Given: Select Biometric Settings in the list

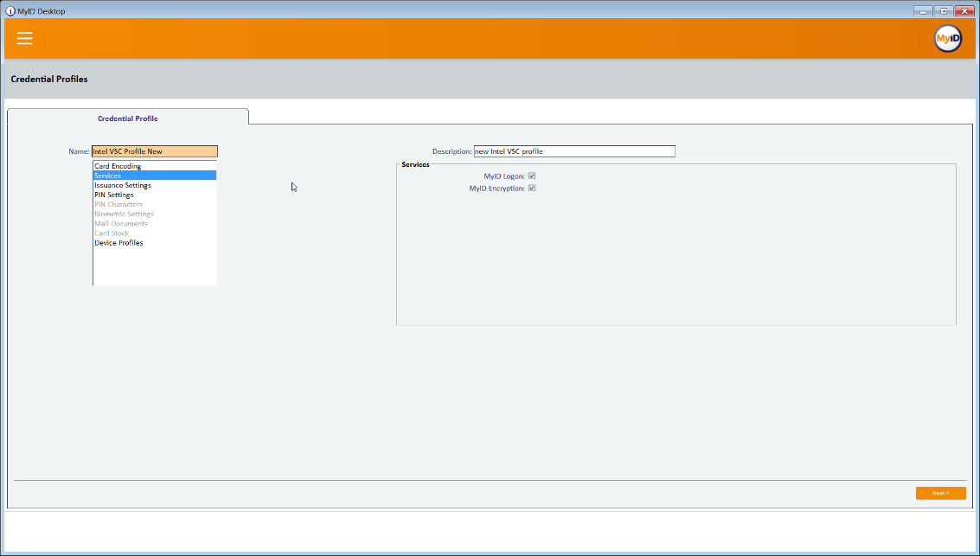Looking at the screenshot, I should 154,214.
